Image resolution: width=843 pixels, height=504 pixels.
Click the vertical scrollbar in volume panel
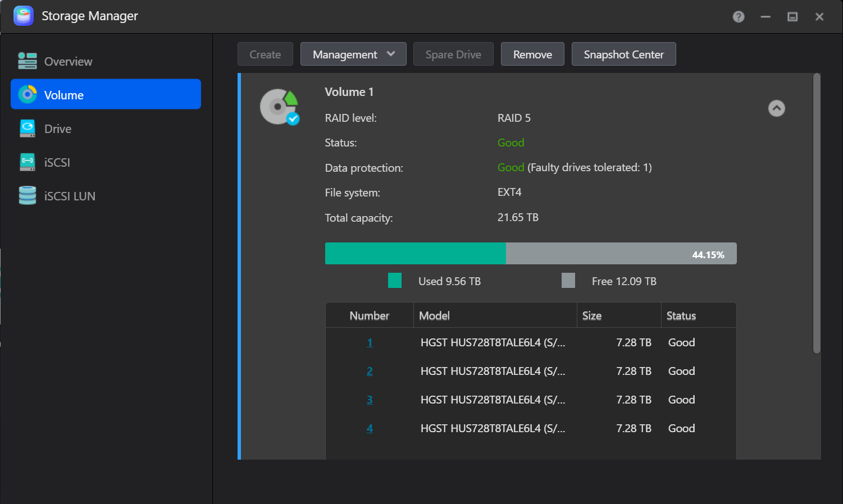(817, 213)
